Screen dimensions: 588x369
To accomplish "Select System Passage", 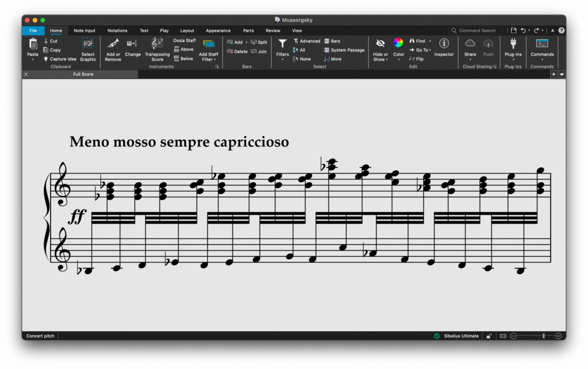I will coord(345,50).
